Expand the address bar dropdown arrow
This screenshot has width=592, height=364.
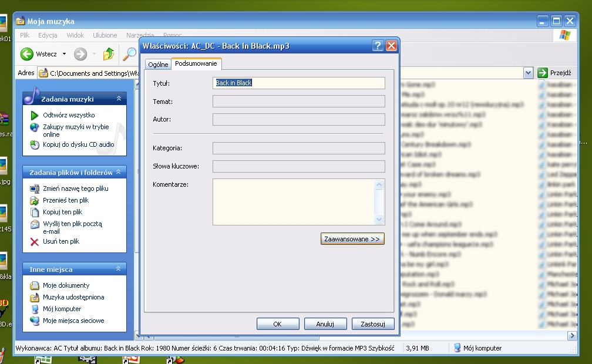coord(528,73)
